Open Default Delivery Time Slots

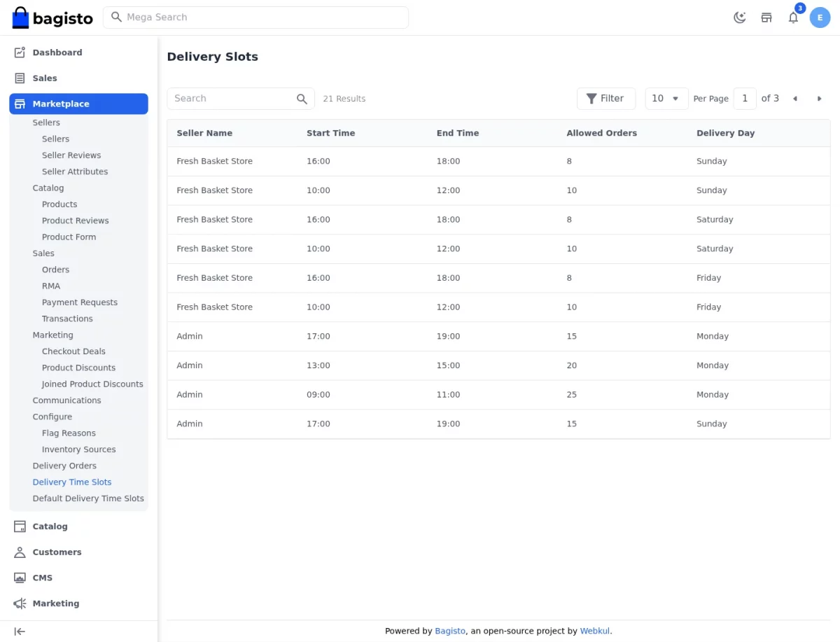tap(88, 498)
